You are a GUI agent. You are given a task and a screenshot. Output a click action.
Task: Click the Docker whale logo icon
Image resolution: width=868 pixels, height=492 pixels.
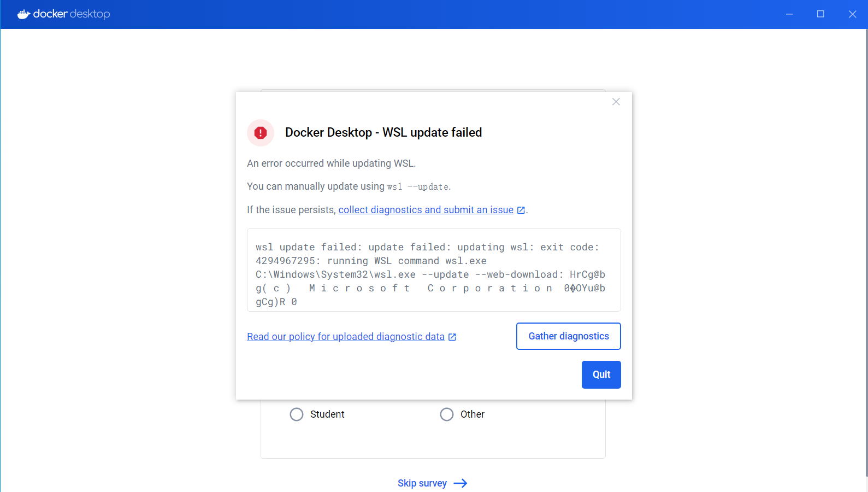(x=23, y=14)
